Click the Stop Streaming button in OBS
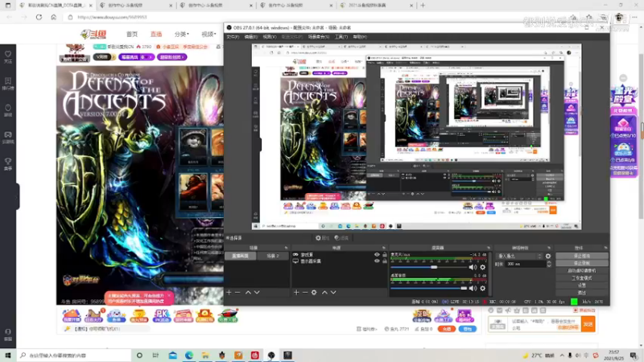644x362 pixels. pyautogui.click(x=581, y=256)
